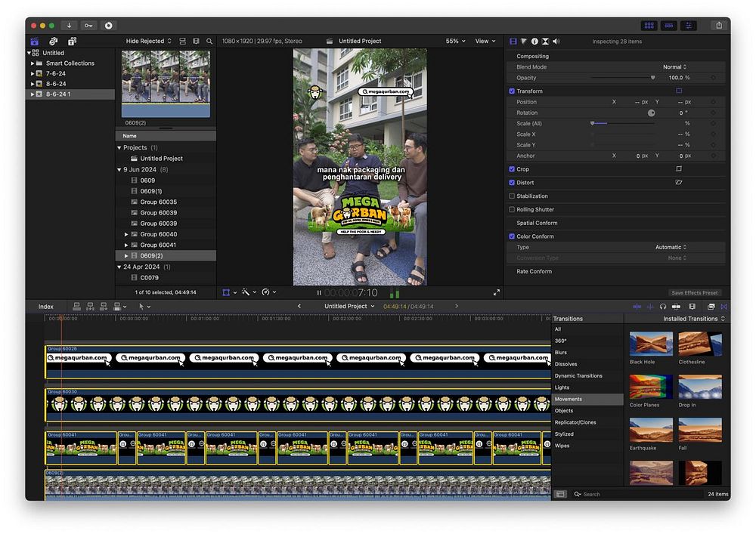This screenshot has width=756, height=534.
Task: Click the Save Effects Preset button
Action: (696, 292)
